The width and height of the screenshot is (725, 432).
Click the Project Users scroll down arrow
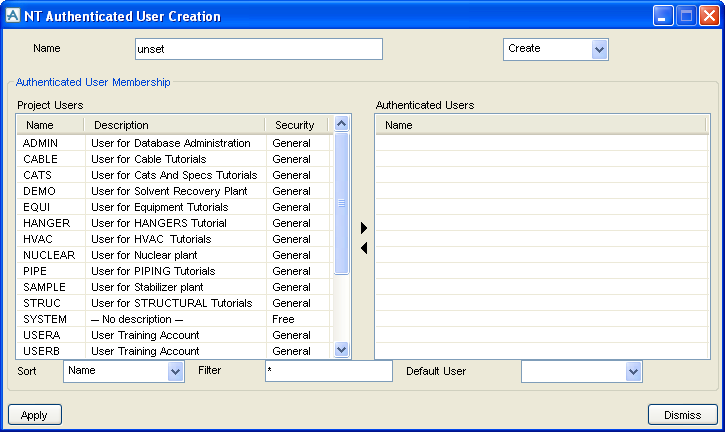click(341, 350)
